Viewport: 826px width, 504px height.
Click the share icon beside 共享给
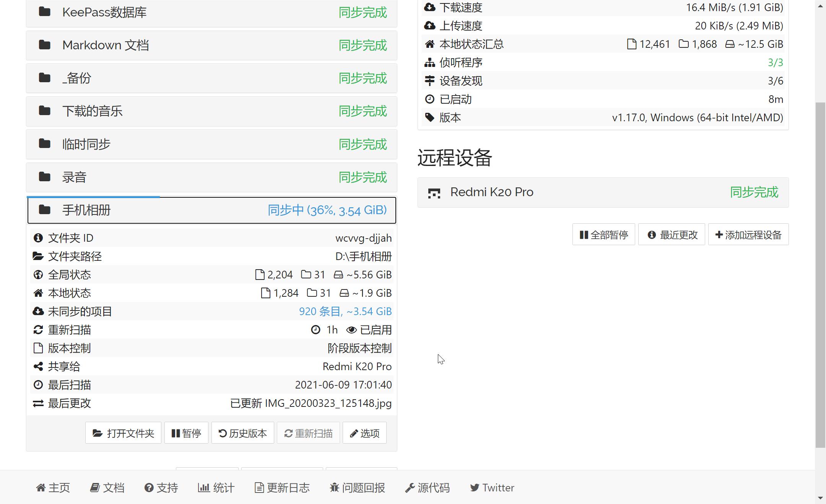click(x=38, y=366)
